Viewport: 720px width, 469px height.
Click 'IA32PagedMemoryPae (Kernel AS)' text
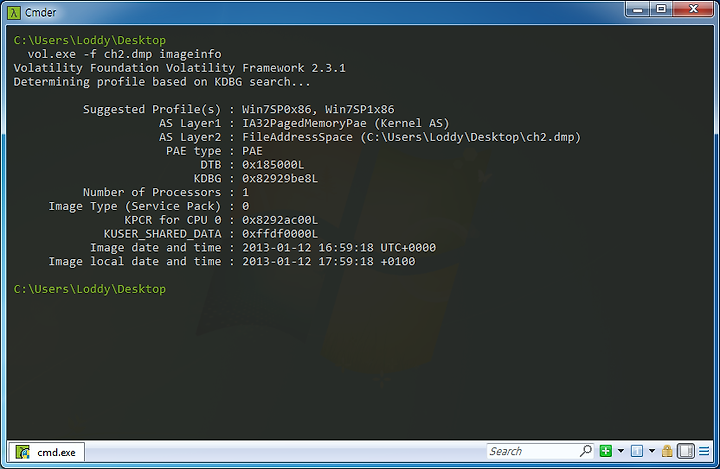(345, 123)
